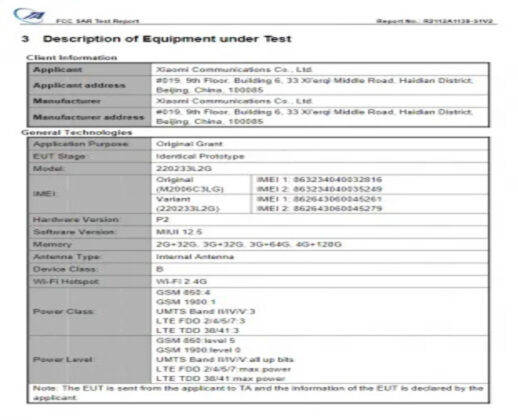Select the 'General Technologies' table caption
Image resolution: width=518 pixels, height=420 pixels.
pos(77,132)
